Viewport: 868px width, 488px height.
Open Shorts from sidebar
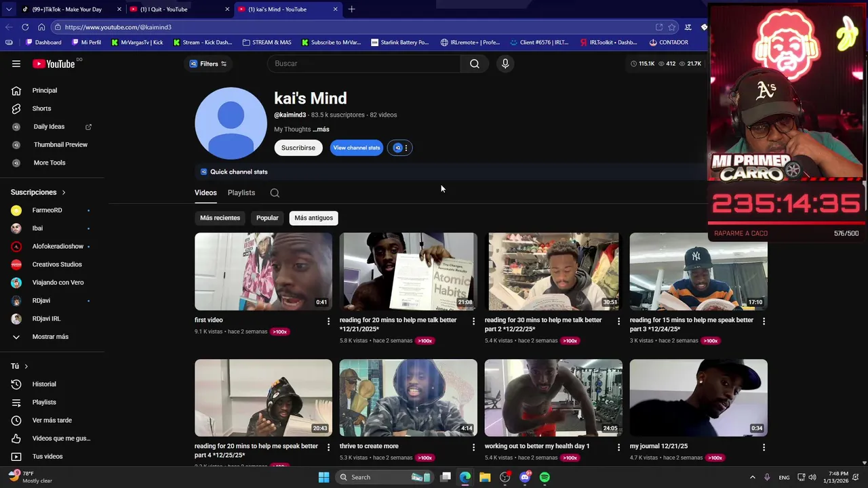(41, 108)
